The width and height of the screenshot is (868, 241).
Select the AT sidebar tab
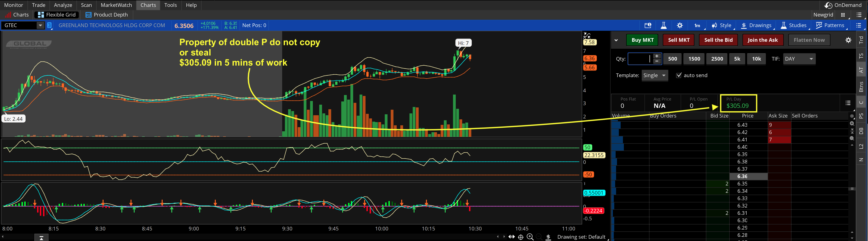click(861, 70)
